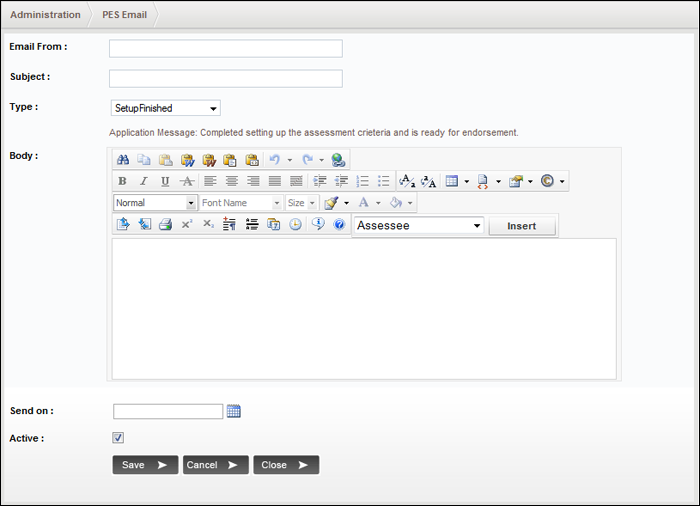Viewport: 700px width, 506px height.
Task: Insert a bulleted list
Action: [x=383, y=181]
